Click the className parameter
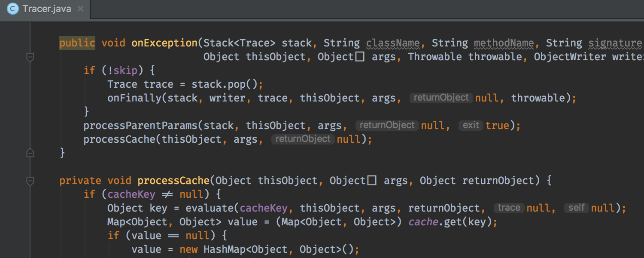Screen dimensions: 644x258 pos(393,43)
